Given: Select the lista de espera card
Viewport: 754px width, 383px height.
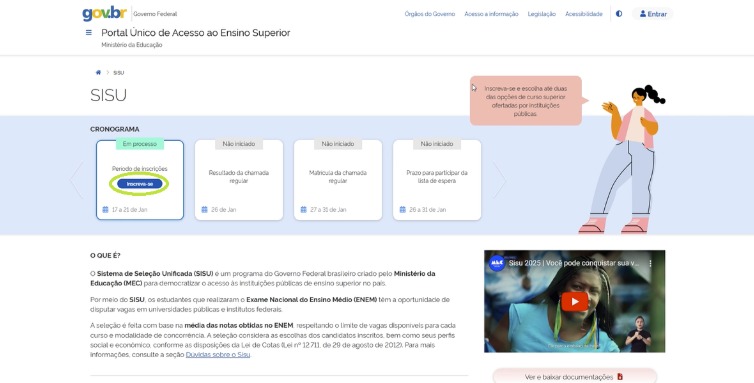Looking at the screenshot, I should [x=437, y=180].
